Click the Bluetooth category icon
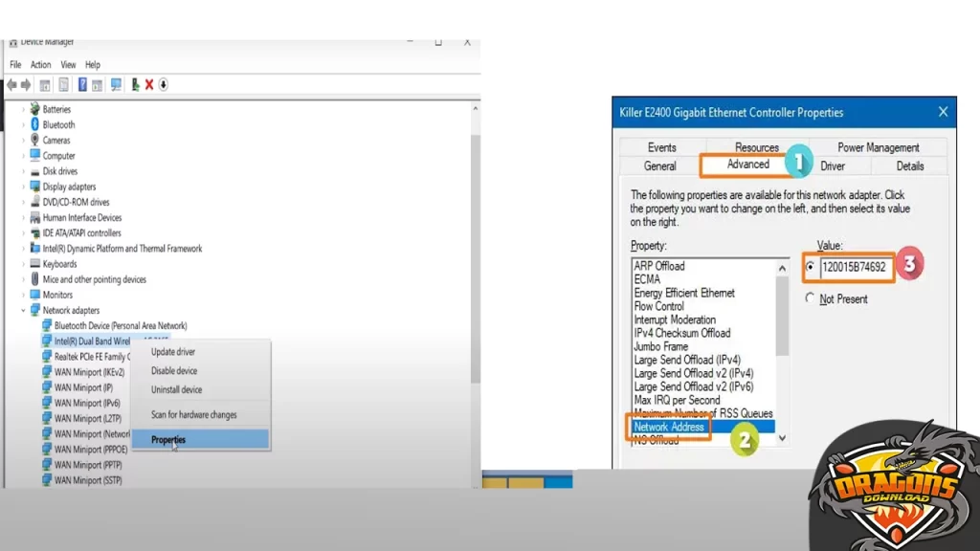 (35, 124)
